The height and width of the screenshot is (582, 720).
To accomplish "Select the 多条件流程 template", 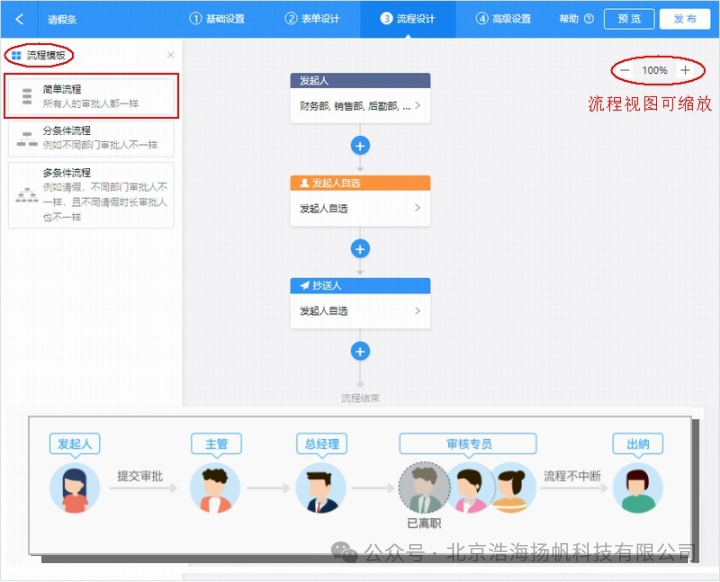I will click(x=91, y=195).
